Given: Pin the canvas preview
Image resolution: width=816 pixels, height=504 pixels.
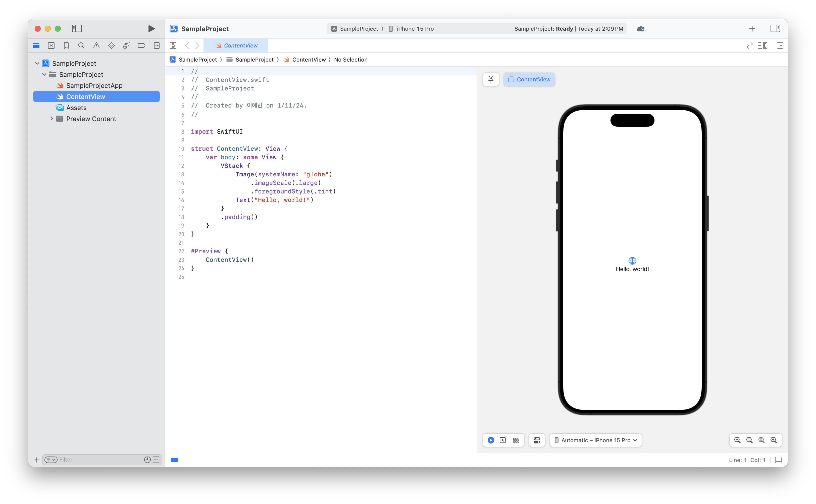Looking at the screenshot, I should point(491,79).
